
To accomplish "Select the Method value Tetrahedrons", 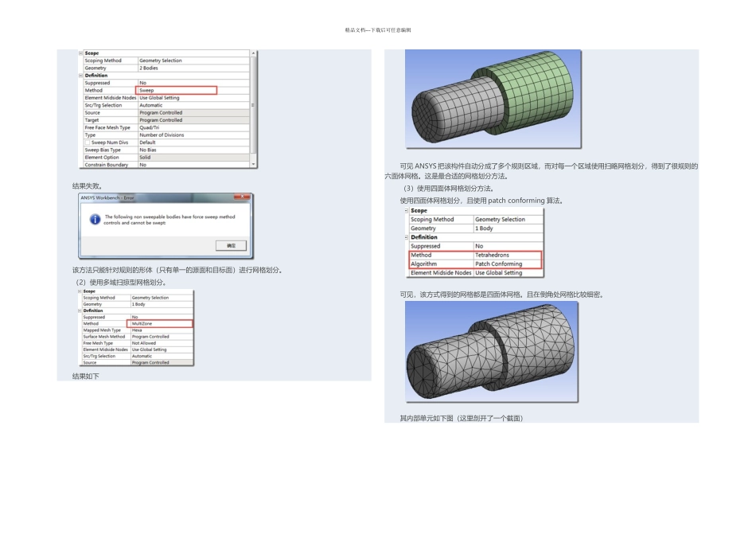I will pos(492,256).
